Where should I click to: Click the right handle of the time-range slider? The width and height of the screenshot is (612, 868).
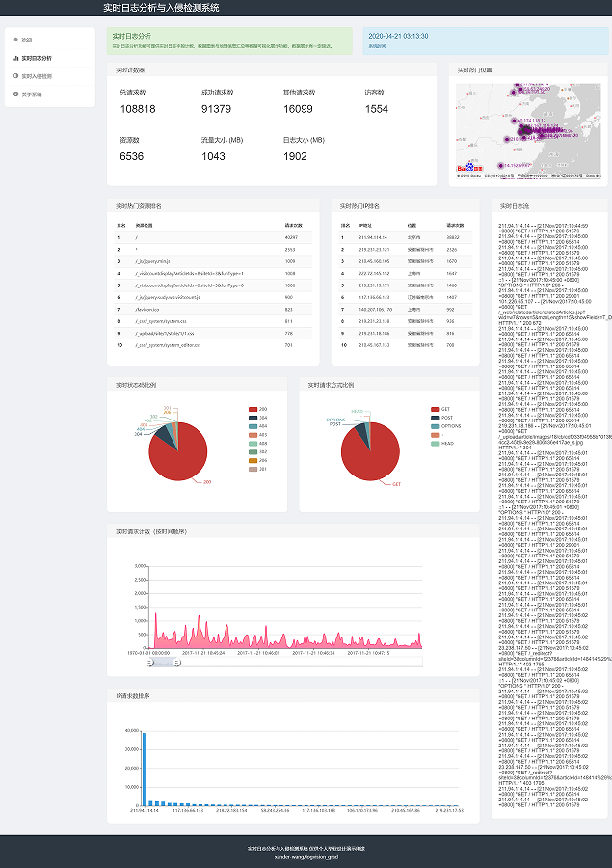(x=177, y=662)
